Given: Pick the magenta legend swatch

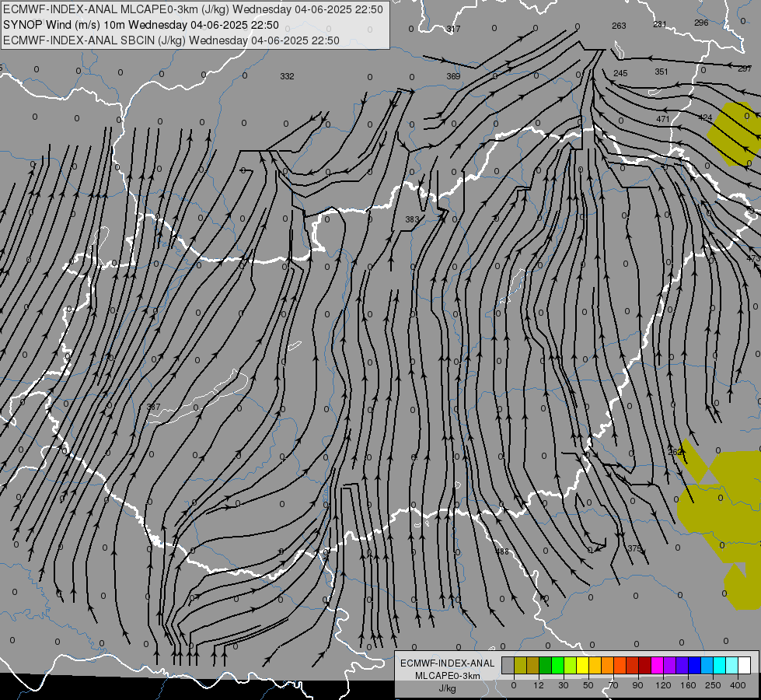Looking at the screenshot, I should pos(657,666).
